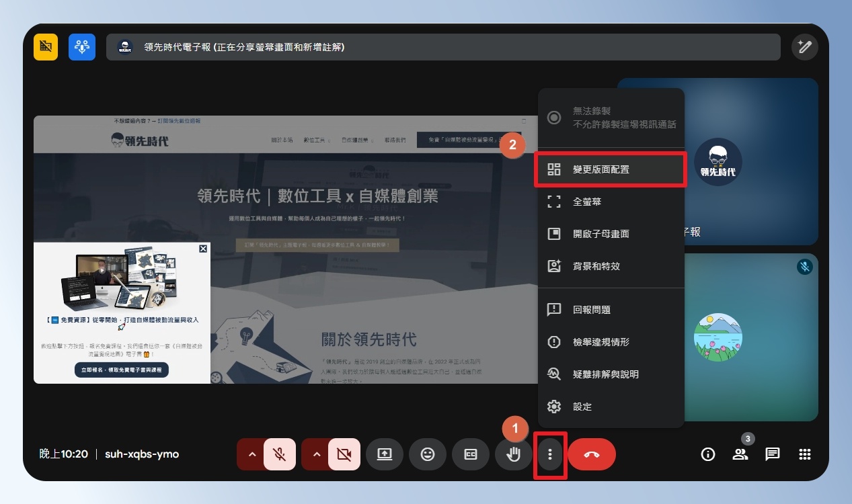Leave the call with red hang-up button
The image size is (852, 504).
point(592,454)
